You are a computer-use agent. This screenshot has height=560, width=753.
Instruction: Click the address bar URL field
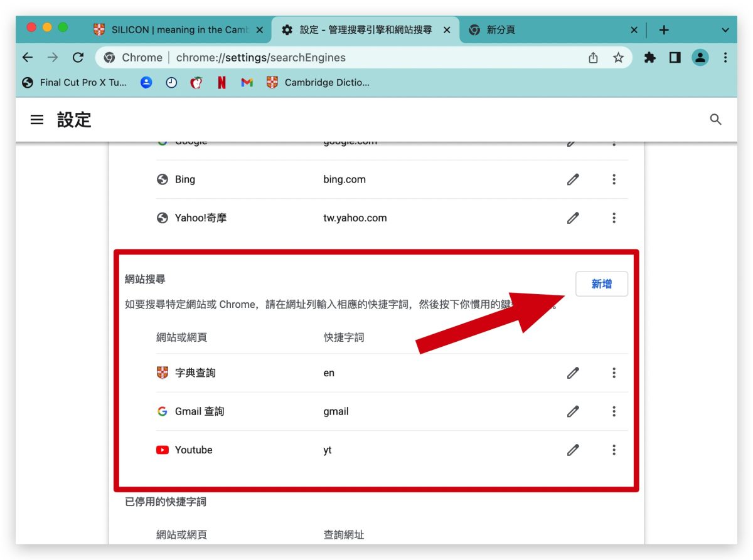point(364,58)
